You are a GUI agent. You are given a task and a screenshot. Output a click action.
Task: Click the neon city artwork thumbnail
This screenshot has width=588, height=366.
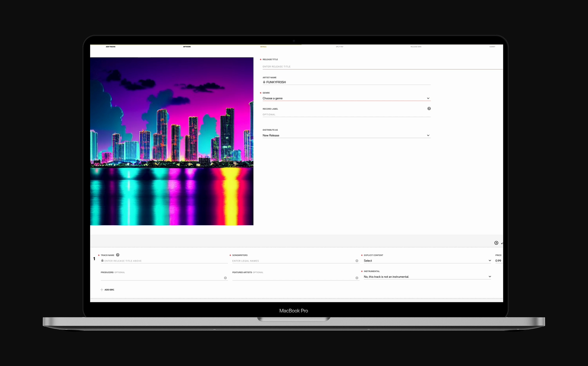point(172,142)
